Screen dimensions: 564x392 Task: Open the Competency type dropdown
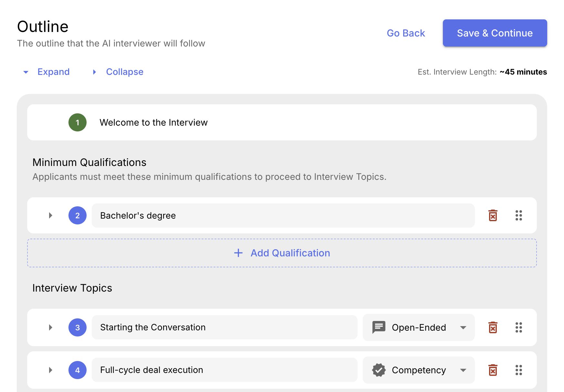[x=463, y=370]
